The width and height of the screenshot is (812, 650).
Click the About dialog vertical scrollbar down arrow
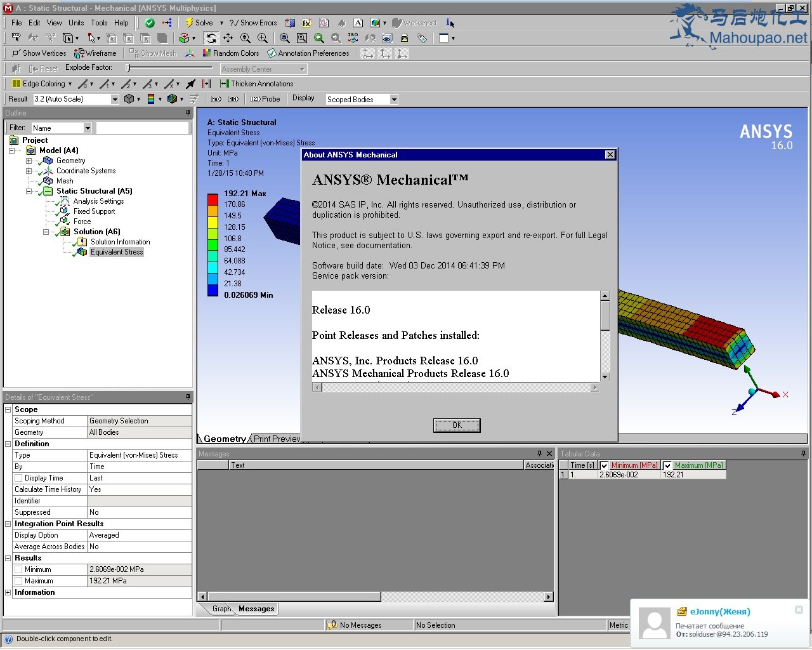click(x=605, y=377)
